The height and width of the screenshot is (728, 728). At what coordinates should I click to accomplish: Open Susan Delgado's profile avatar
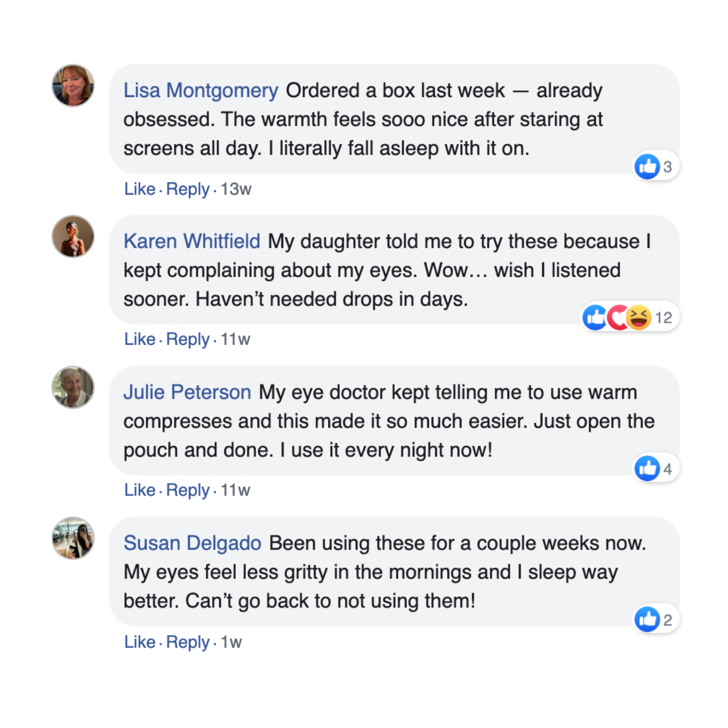(x=73, y=538)
